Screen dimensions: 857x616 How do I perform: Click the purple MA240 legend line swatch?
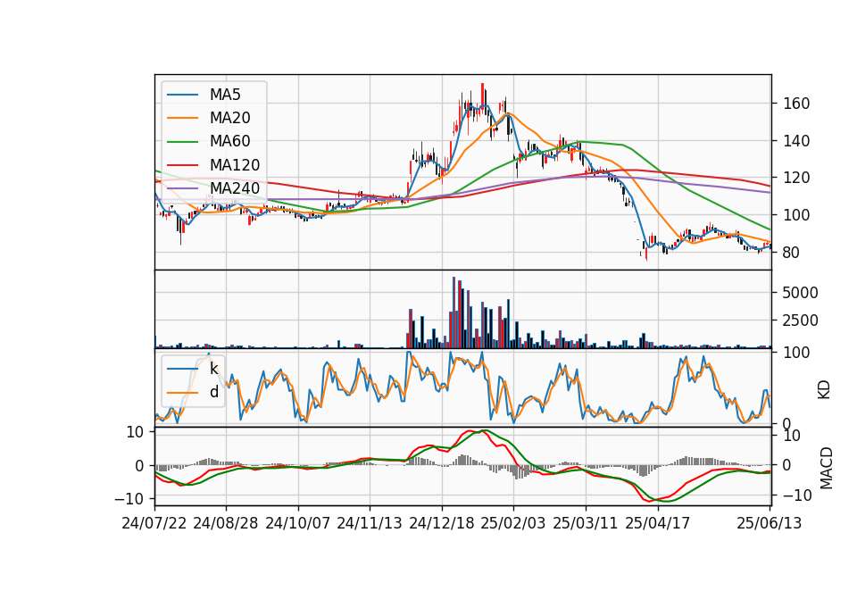[182, 188]
